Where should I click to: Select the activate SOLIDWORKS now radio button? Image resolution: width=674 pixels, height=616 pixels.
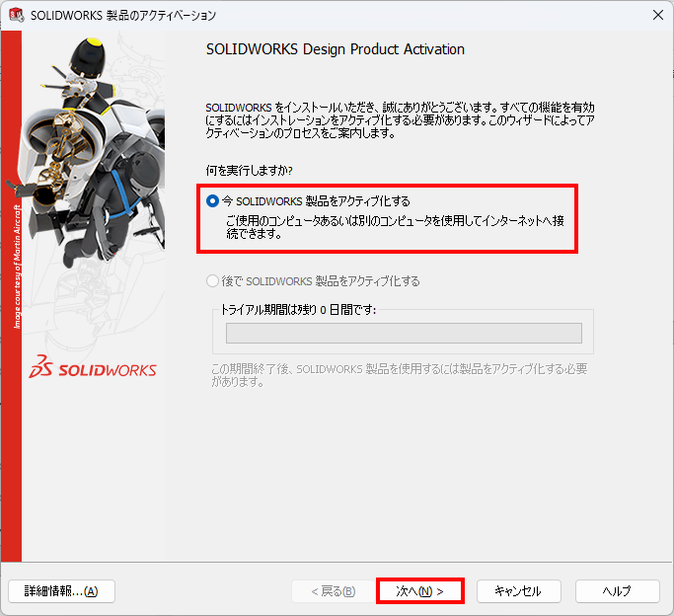coord(213,201)
